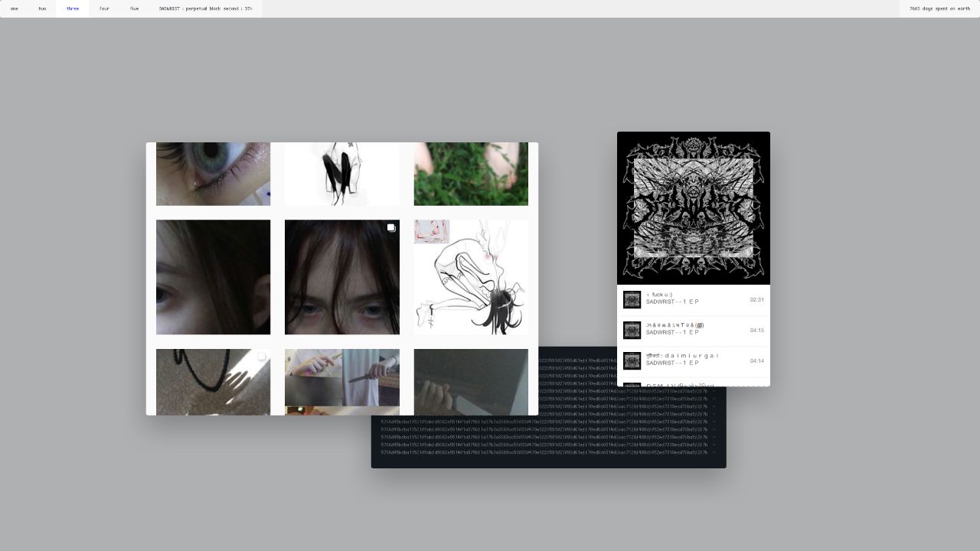Click multi-image icon on hand shadow photo
This screenshot has width=980, height=551.
tap(262, 357)
